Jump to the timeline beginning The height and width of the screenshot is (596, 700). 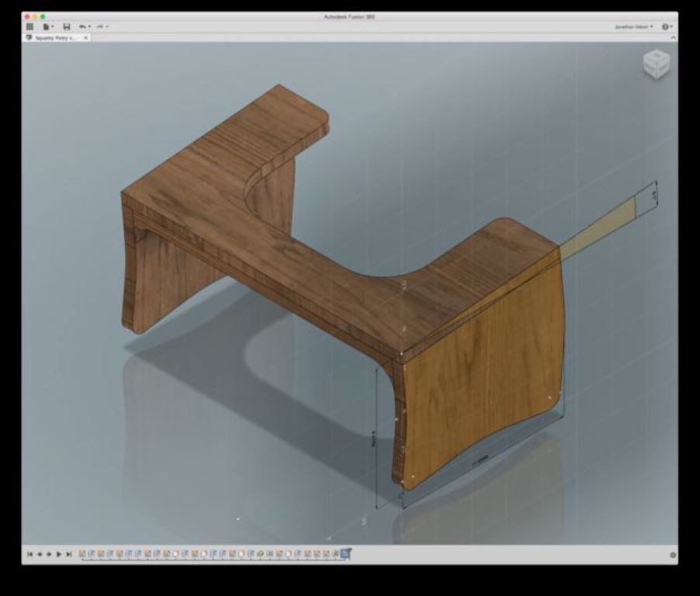[x=29, y=554]
